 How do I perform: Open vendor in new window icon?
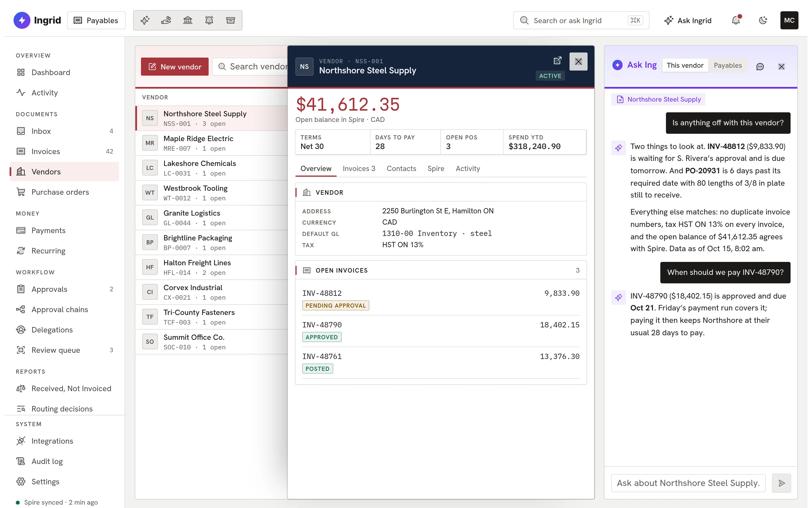(x=557, y=60)
